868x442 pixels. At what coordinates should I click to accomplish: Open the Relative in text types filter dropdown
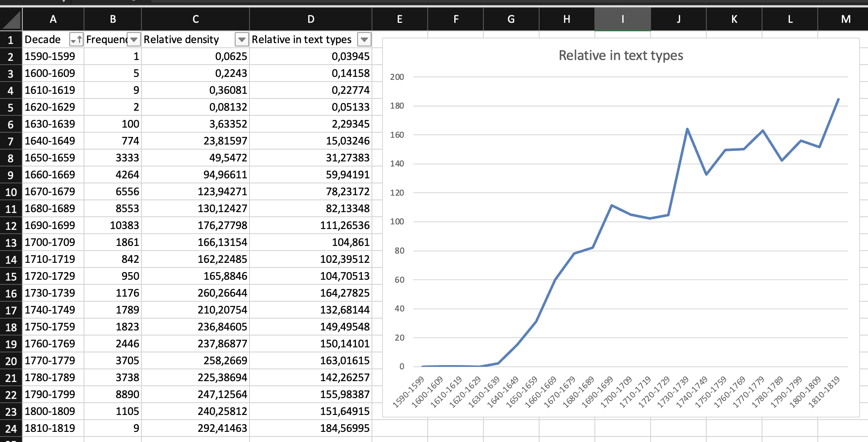click(x=364, y=40)
